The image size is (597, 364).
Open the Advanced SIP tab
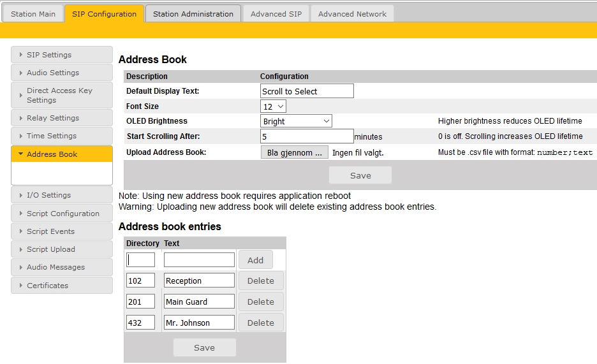coord(276,14)
